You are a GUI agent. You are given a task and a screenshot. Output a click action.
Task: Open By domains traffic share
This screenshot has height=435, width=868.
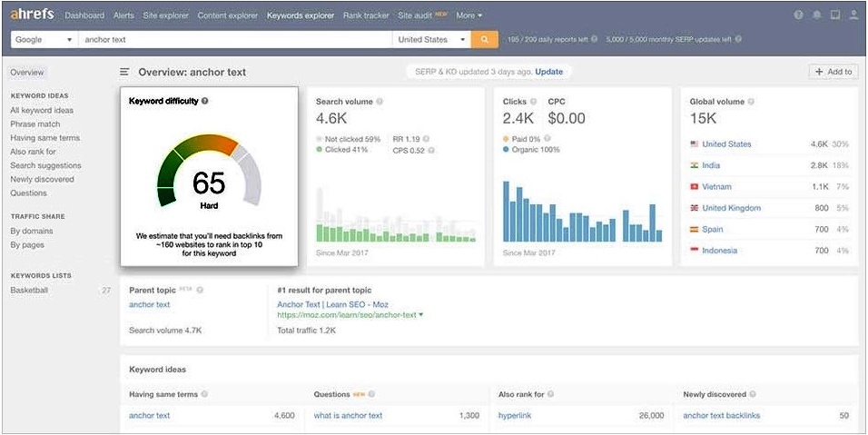tap(32, 231)
